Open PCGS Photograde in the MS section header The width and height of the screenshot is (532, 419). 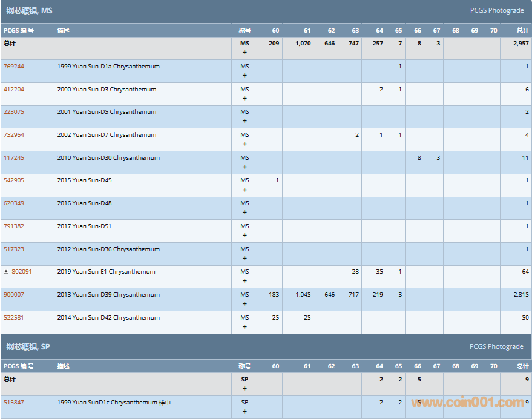tap(496, 10)
